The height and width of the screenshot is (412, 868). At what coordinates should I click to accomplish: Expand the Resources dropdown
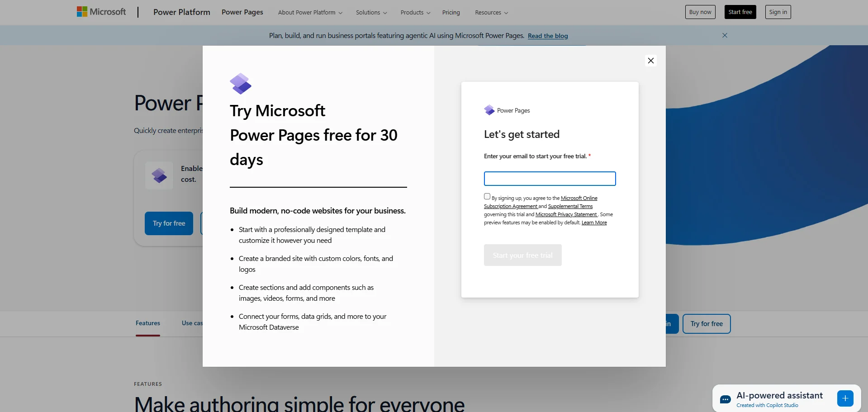pos(491,13)
